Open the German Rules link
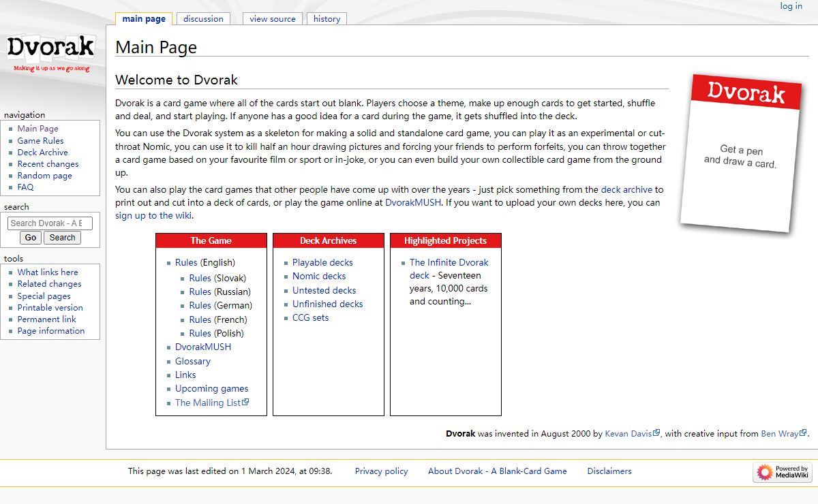Screen dimensions: 818x504 point(200,306)
